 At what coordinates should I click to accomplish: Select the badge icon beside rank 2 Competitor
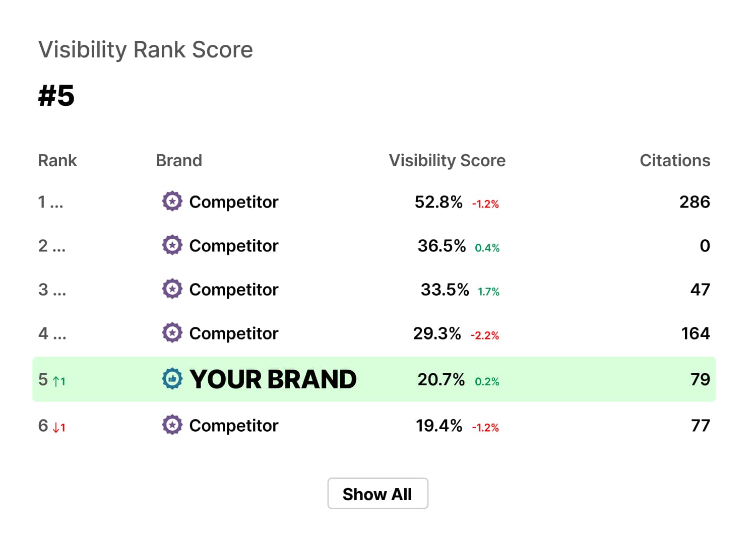(x=172, y=245)
